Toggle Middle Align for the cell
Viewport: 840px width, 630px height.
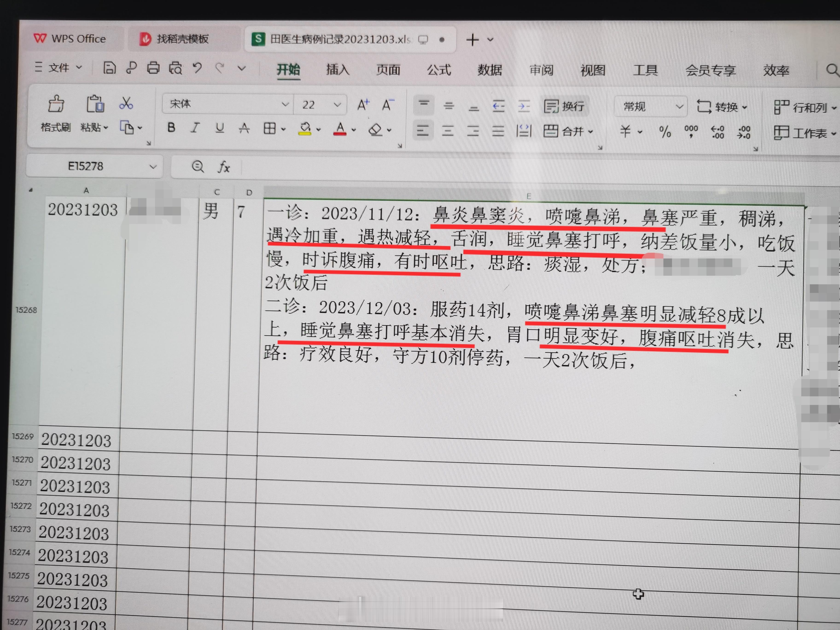449,105
